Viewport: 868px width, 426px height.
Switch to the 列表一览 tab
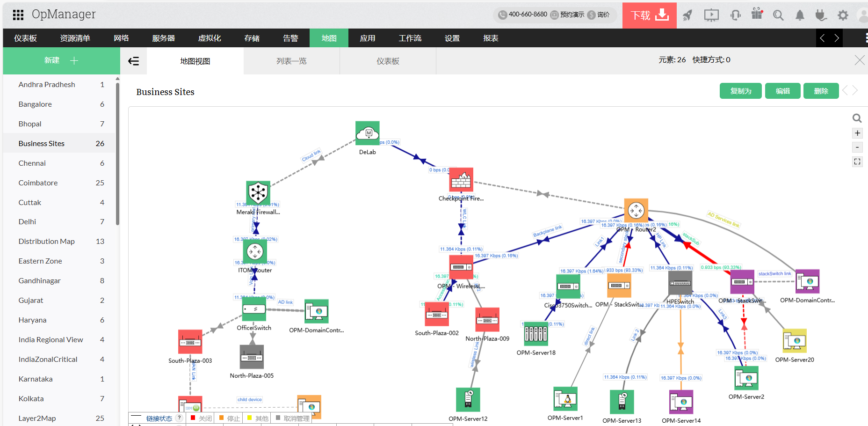pyautogui.click(x=291, y=61)
